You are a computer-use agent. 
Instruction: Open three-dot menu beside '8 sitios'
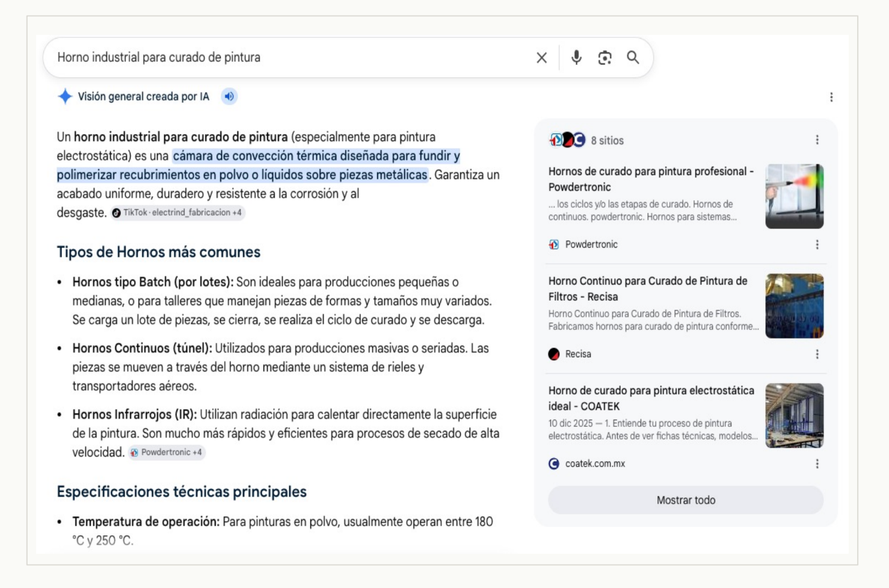coord(817,140)
